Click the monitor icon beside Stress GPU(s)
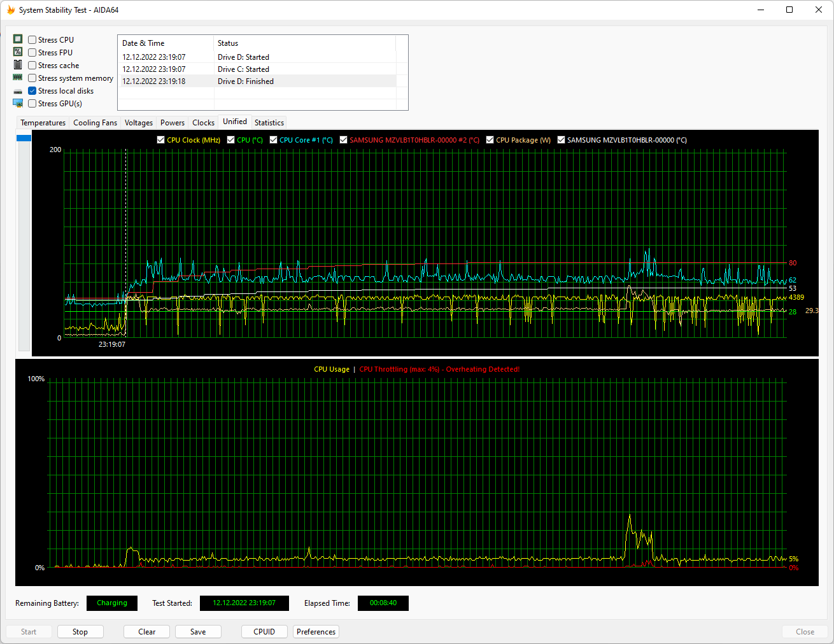Image resolution: width=834 pixels, height=644 pixels. tap(18, 103)
